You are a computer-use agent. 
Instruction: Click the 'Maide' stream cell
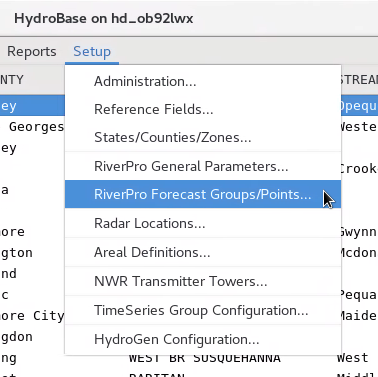point(358,315)
